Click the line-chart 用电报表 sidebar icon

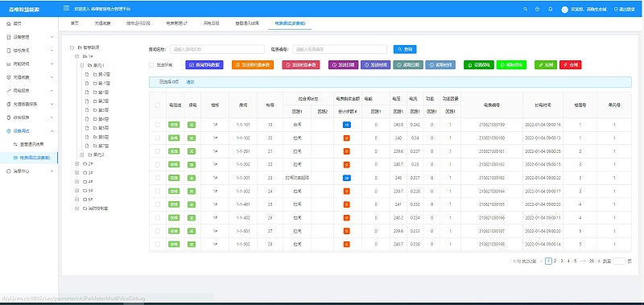click(x=9, y=91)
